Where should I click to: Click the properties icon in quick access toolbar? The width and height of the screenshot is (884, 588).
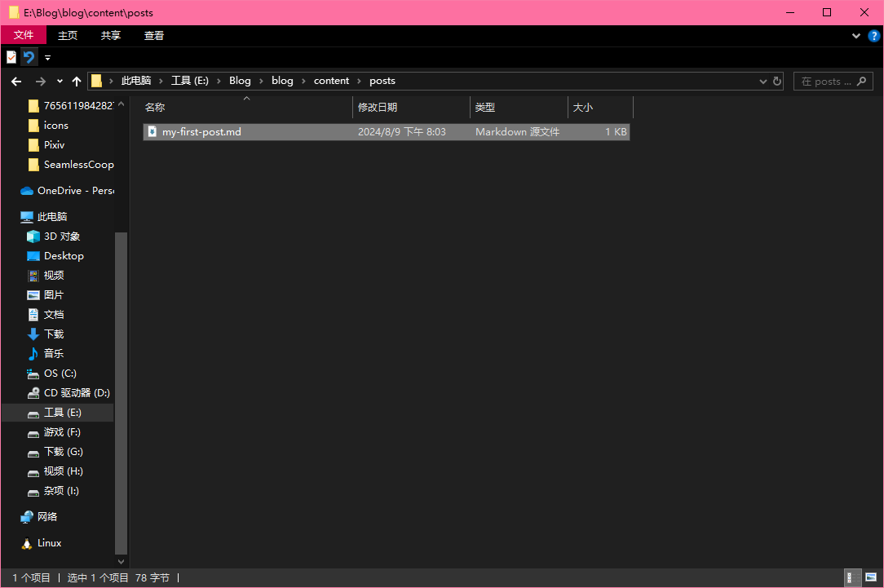tap(11, 57)
